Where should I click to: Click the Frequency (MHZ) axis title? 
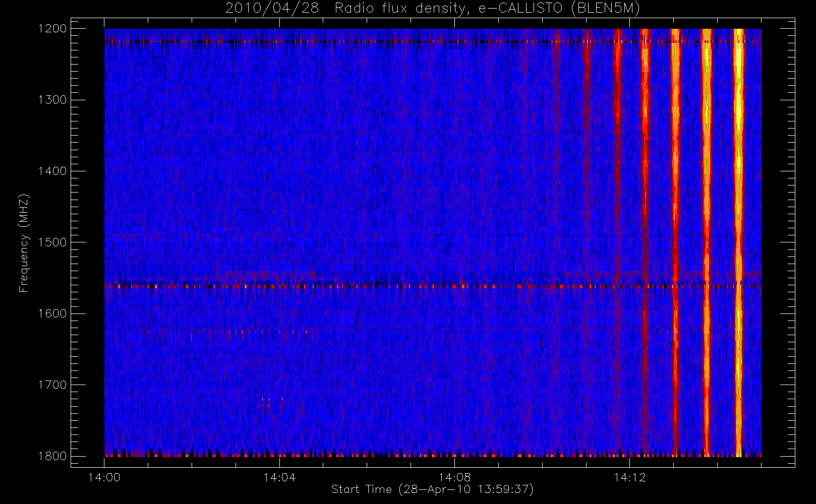coord(24,243)
